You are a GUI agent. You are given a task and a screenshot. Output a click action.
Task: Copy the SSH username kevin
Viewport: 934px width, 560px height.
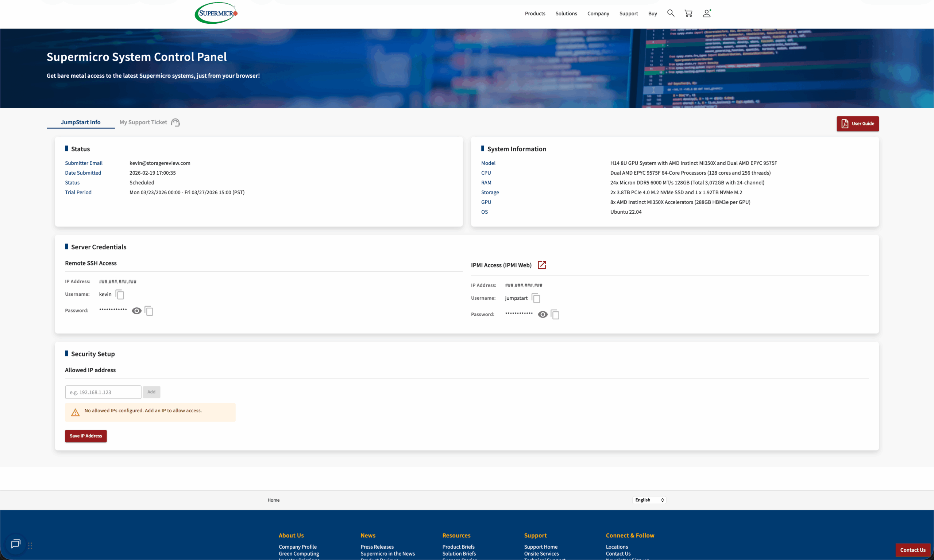click(x=120, y=294)
